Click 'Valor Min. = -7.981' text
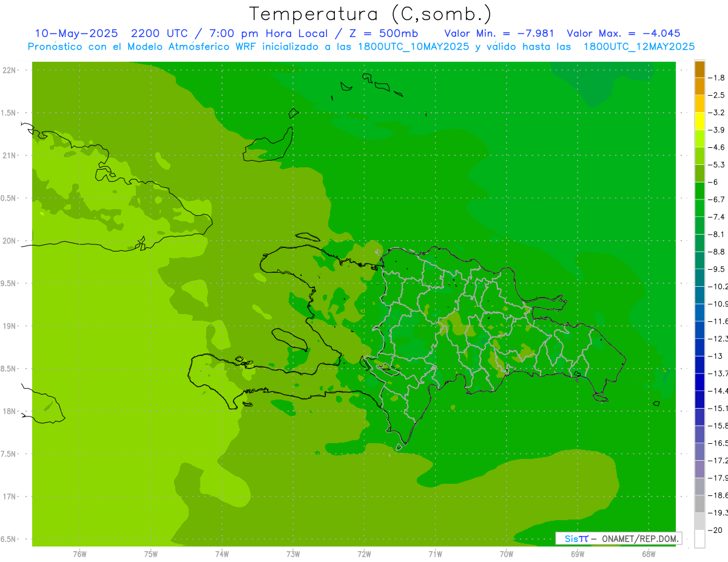The image size is (728, 562). 499,33
